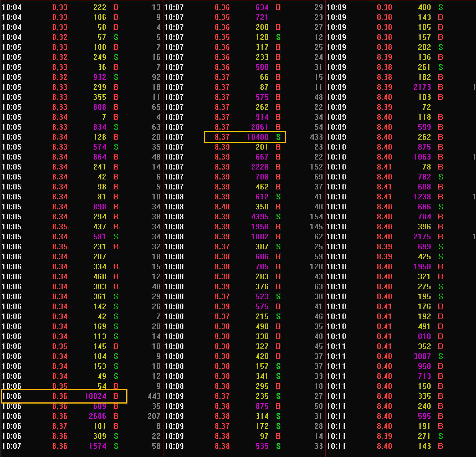
Task: Select the 705 volume cell
Action: pyautogui.click(x=262, y=266)
